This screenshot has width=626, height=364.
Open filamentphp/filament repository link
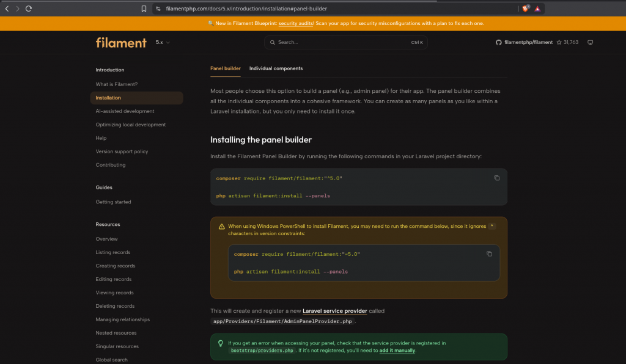point(528,42)
